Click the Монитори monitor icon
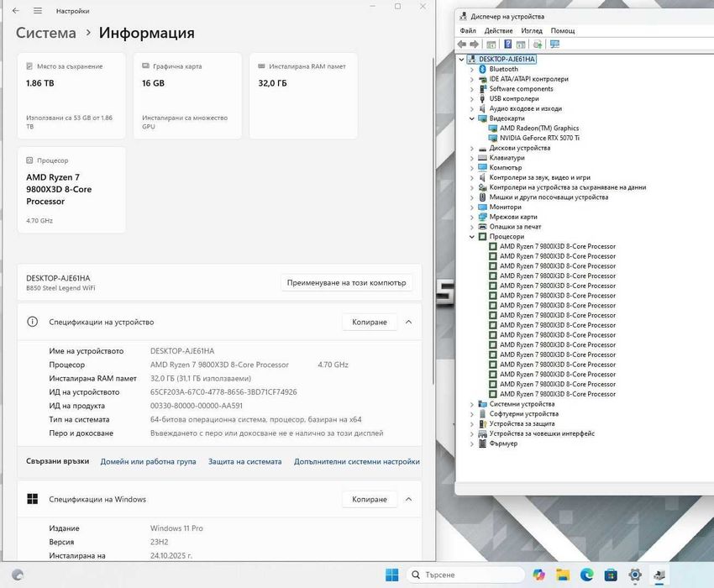The image size is (714, 588). click(483, 207)
